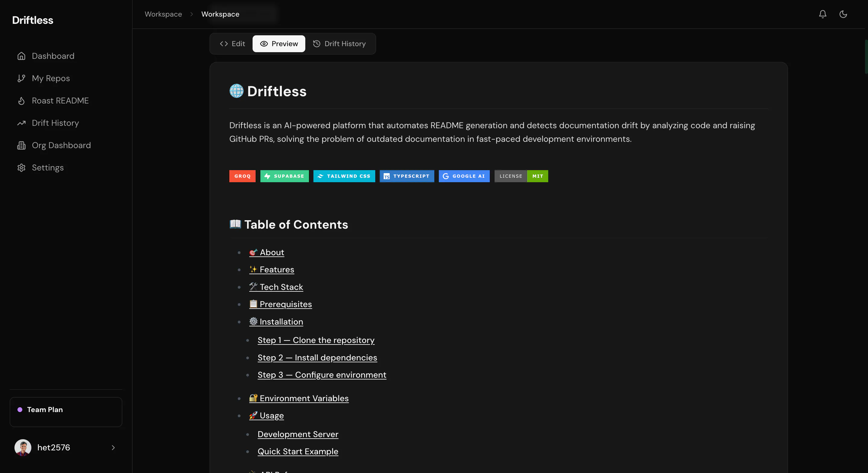
Task: Click the globe emoji beside Driftless heading
Action: pos(237,91)
